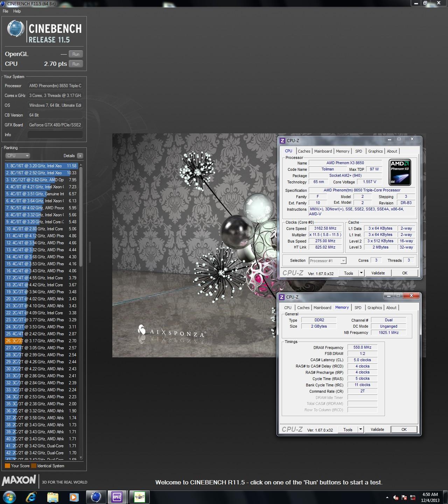The width and height of the screenshot is (448, 504).
Task: Open the Action Center flag tray icon
Action: [405, 497]
